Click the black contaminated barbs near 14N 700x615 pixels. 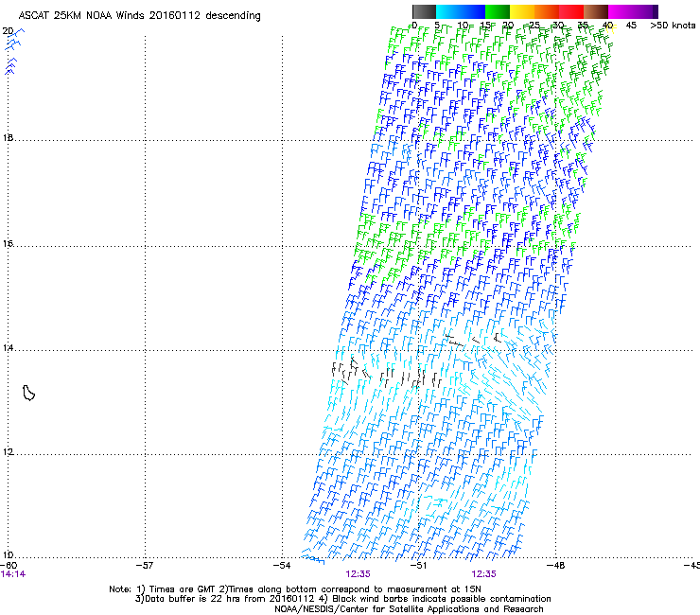coord(386,372)
